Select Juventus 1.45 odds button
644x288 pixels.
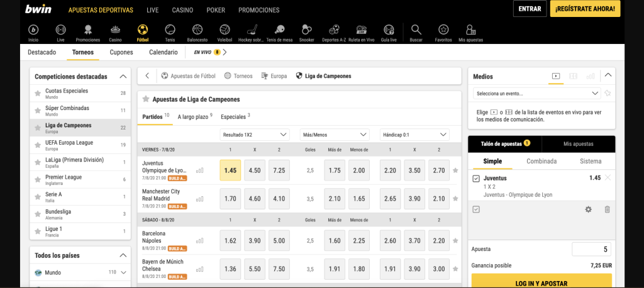click(230, 170)
